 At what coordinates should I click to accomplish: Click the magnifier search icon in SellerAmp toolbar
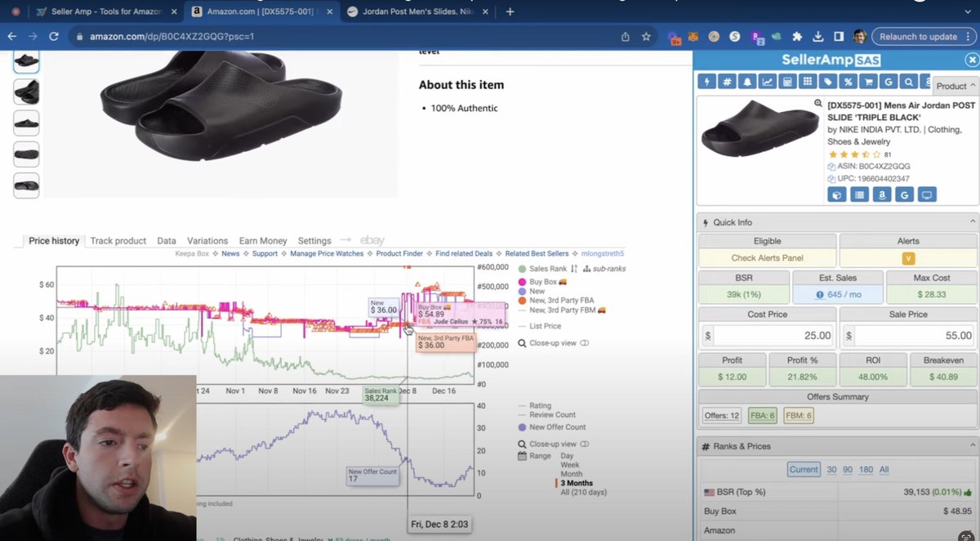pyautogui.click(x=909, y=82)
